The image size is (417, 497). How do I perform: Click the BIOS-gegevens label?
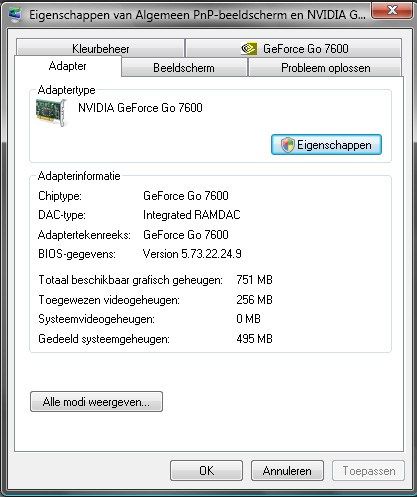pyautogui.click(x=77, y=254)
